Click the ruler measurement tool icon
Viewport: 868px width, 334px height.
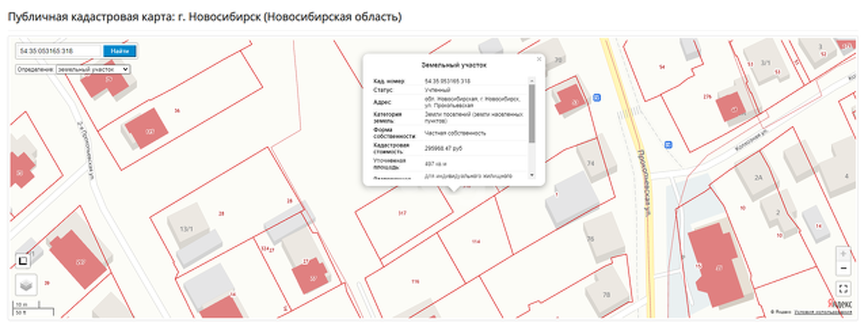coord(23,260)
